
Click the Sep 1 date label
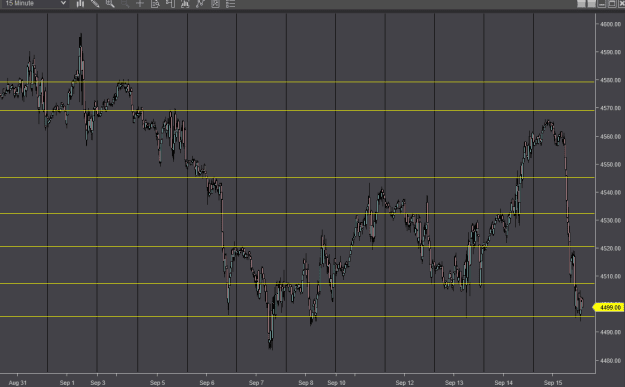coord(67,383)
